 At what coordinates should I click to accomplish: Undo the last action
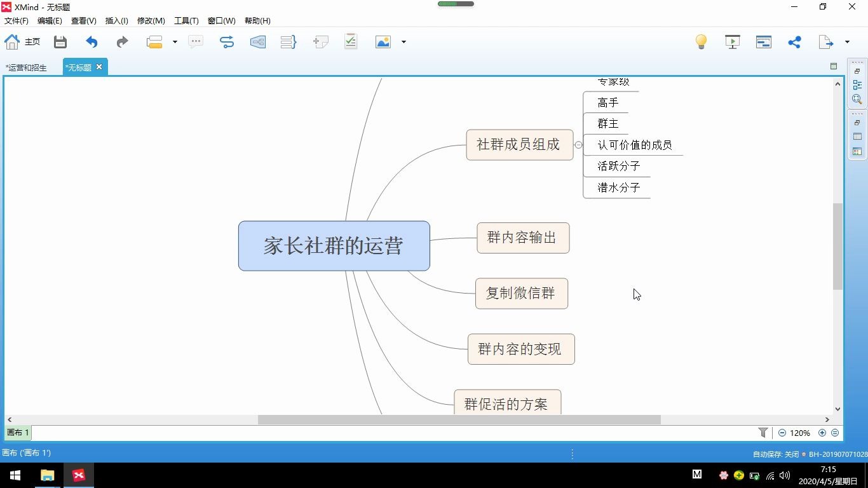click(92, 42)
